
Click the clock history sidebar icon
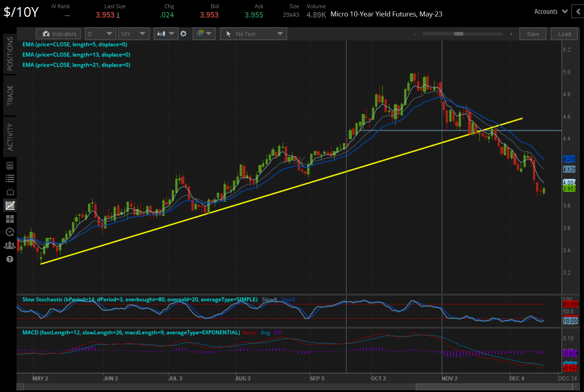(x=10, y=232)
